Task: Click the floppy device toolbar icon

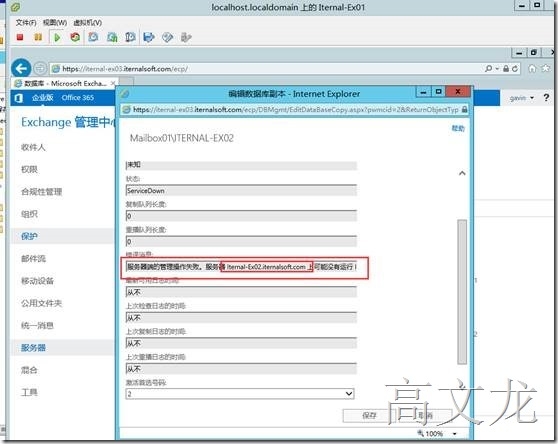Action: pyautogui.click(x=149, y=37)
